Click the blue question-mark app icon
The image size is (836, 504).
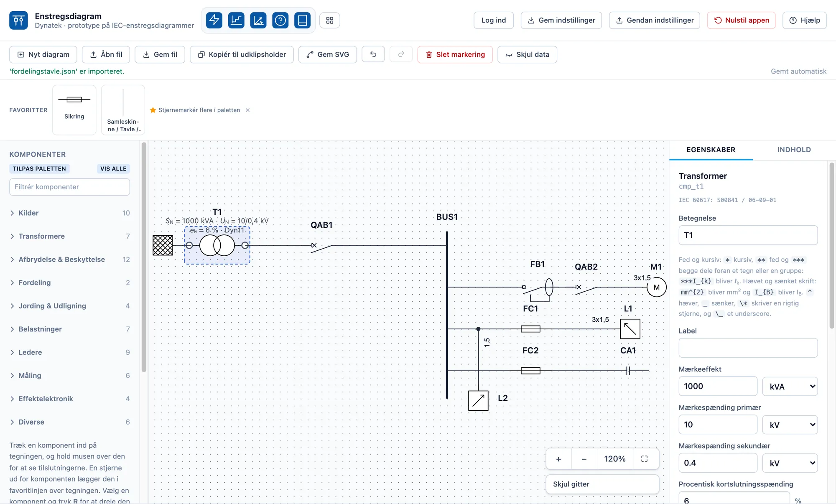pyautogui.click(x=280, y=20)
